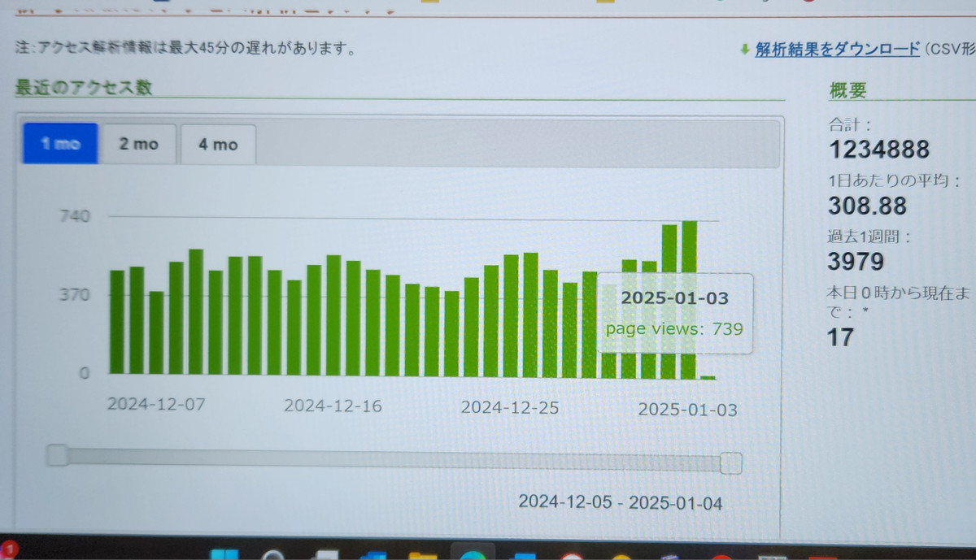Screen dimensions: 976x560
Task: Click the 370 y-axis label
Action: click(x=73, y=294)
